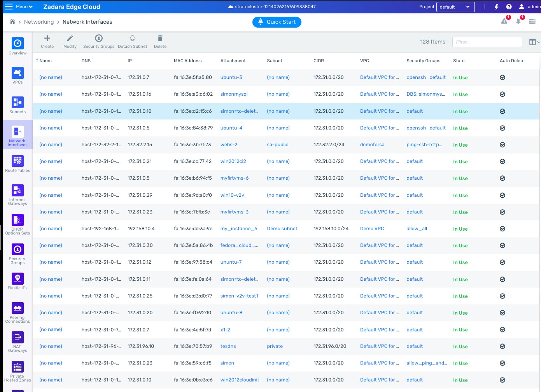
Task: Open the win10-v2v attachment link
Action: [x=232, y=195]
